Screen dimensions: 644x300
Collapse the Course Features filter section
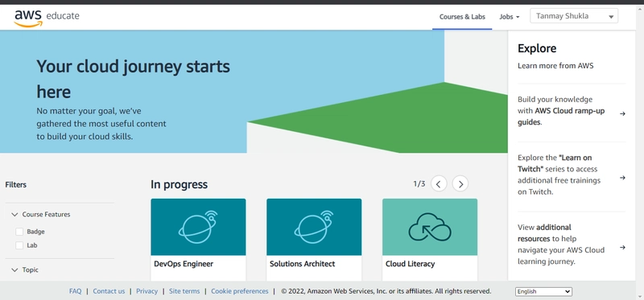[x=14, y=214]
